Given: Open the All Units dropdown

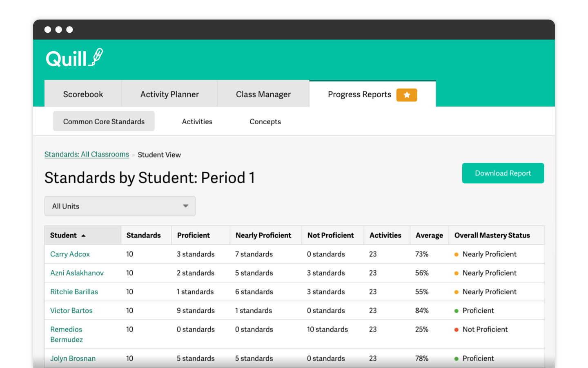Looking at the screenshot, I should 120,206.
